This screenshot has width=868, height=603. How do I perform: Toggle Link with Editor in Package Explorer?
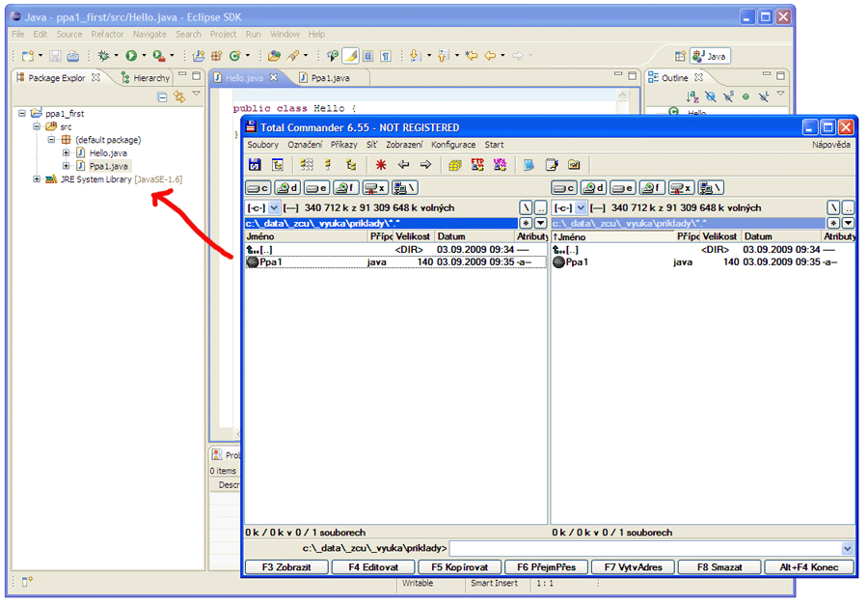(x=179, y=96)
